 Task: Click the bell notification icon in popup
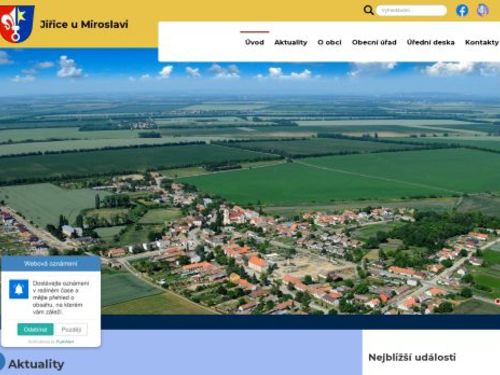pyautogui.click(x=19, y=289)
